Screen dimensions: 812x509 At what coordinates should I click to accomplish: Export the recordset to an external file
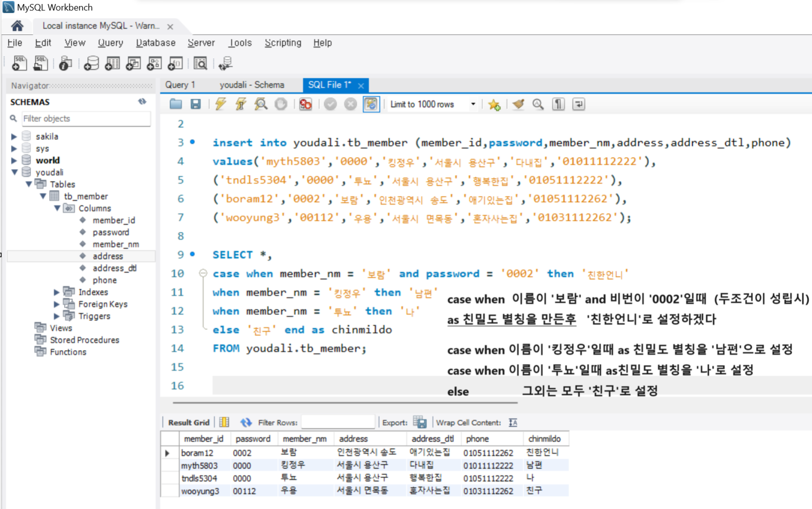420,422
